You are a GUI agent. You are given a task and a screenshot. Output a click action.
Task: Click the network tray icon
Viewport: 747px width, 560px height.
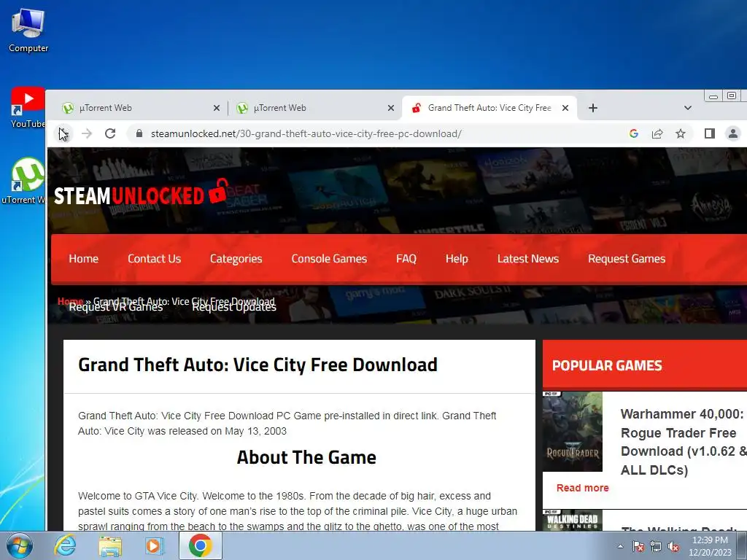coord(656,546)
